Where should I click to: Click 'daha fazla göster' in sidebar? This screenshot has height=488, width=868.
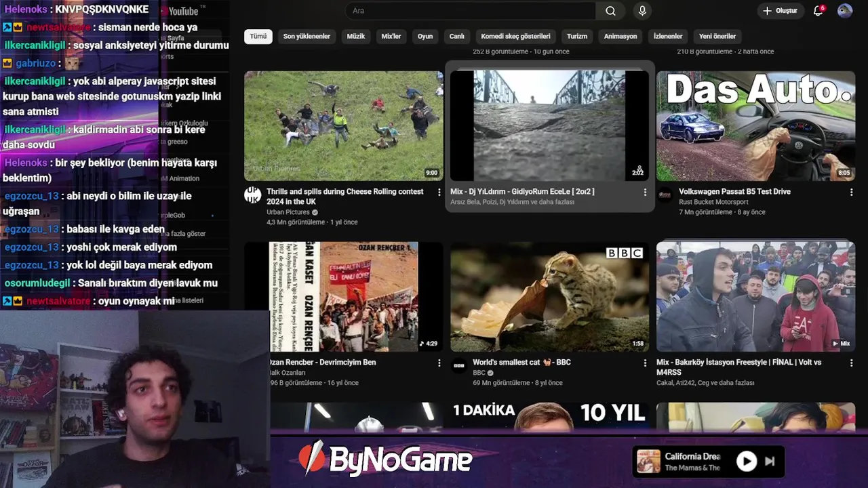pyautogui.click(x=182, y=234)
